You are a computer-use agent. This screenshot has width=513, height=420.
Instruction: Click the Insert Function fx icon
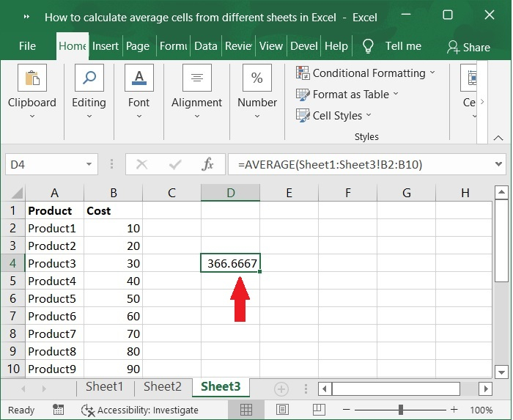(x=208, y=165)
